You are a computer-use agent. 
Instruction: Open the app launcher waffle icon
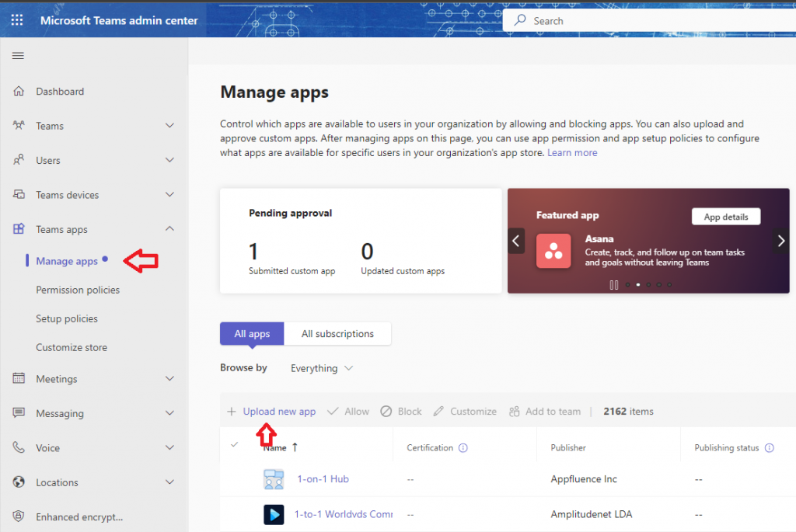click(x=18, y=20)
